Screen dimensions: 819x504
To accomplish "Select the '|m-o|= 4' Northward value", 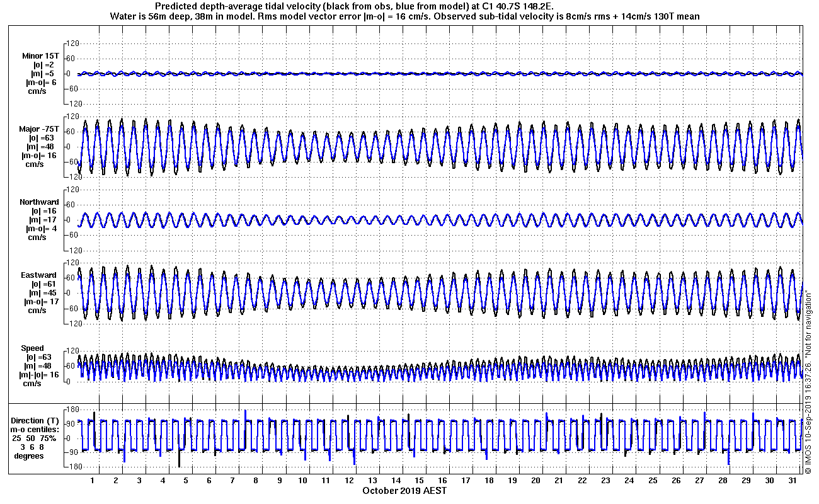I will [x=41, y=229].
